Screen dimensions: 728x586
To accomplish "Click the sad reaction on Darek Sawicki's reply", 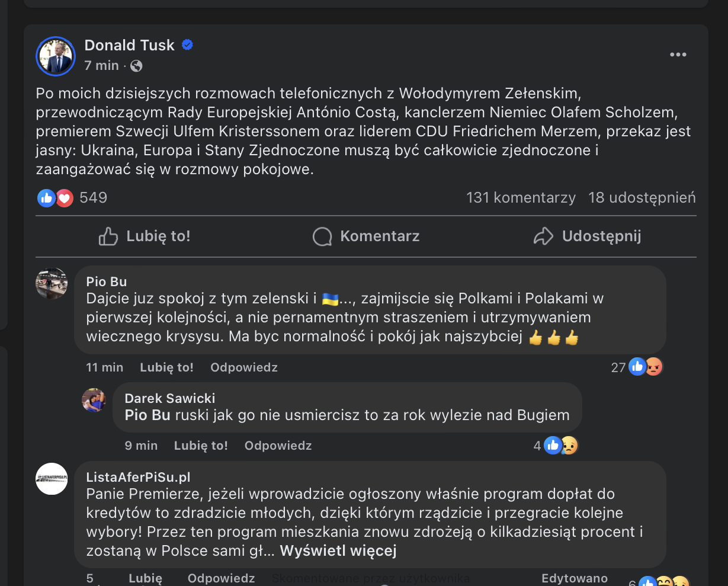I will [x=569, y=446].
